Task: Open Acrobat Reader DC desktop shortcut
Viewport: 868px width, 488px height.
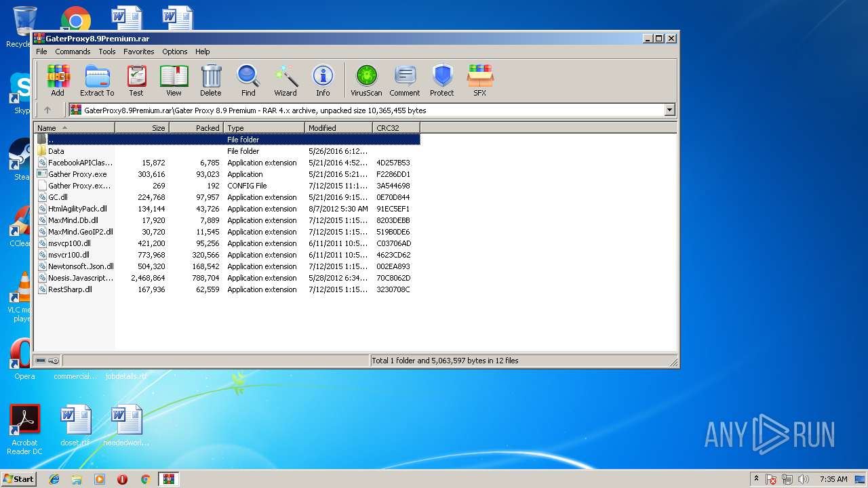Action: [25, 429]
